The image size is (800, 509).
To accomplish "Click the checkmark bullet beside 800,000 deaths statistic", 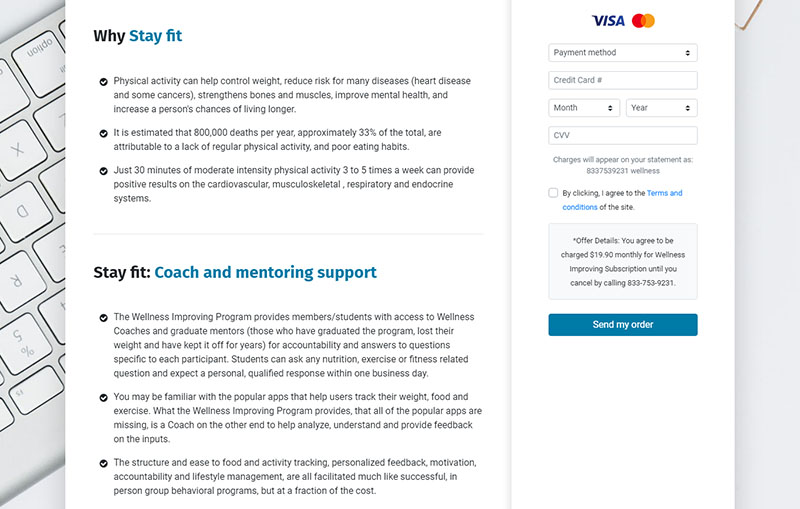I will (104, 133).
